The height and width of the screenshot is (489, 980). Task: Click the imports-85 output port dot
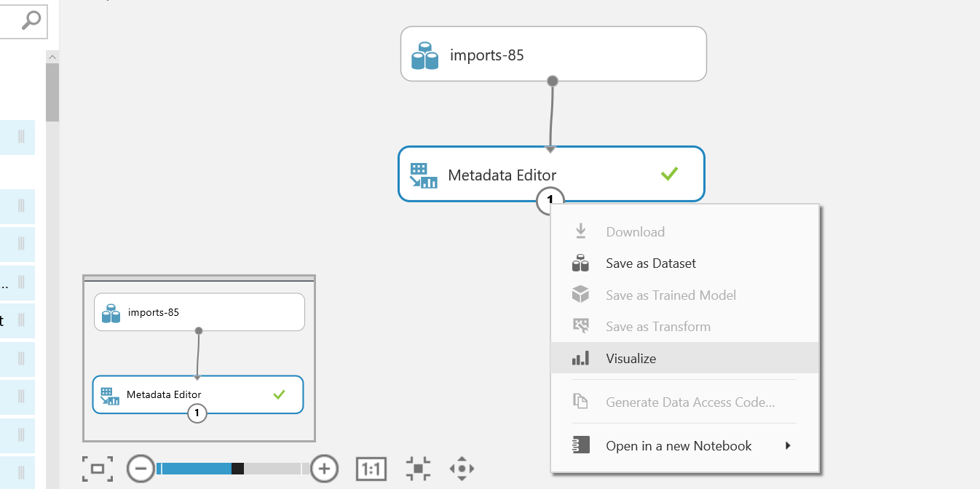tap(553, 81)
